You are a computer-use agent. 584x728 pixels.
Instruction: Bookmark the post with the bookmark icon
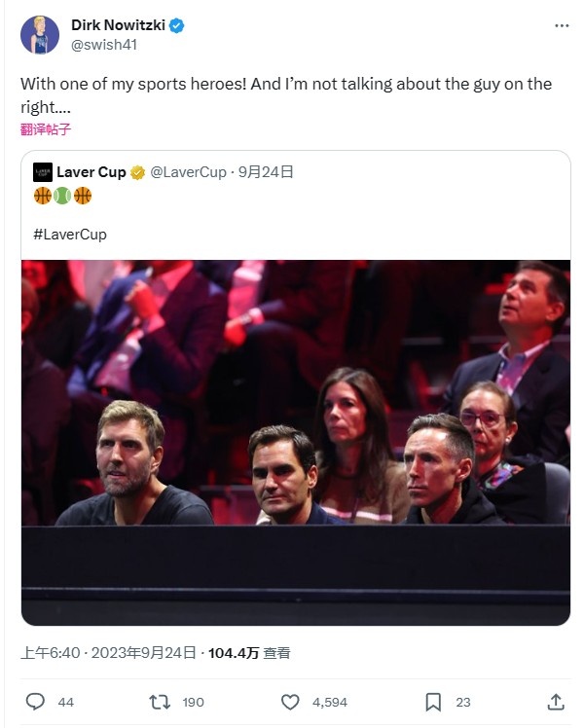coord(433,702)
